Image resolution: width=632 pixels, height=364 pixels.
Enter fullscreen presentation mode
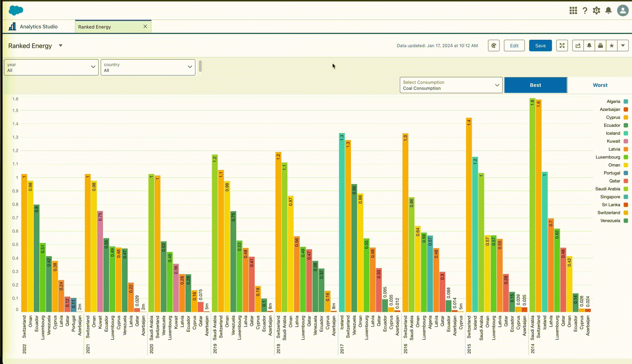click(x=562, y=46)
